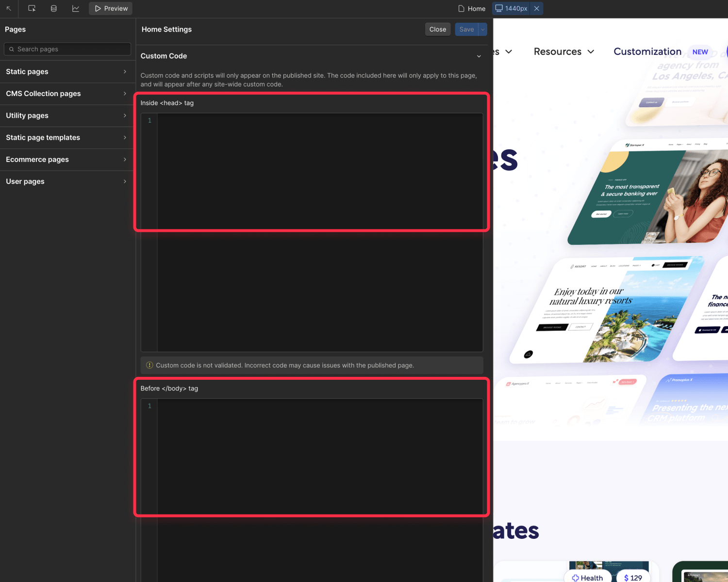728x582 pixels.
Task: Click the Preview button
Action: point(111,9)
